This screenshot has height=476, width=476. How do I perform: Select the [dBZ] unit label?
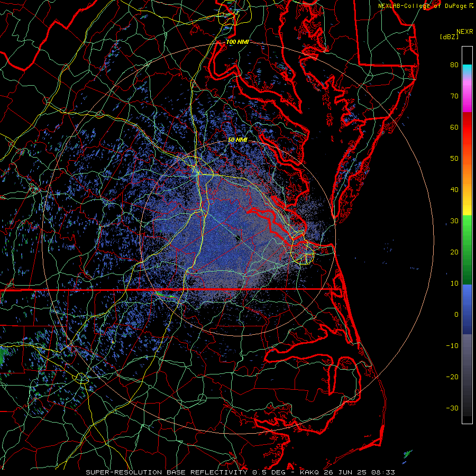[x=449, y=37]
